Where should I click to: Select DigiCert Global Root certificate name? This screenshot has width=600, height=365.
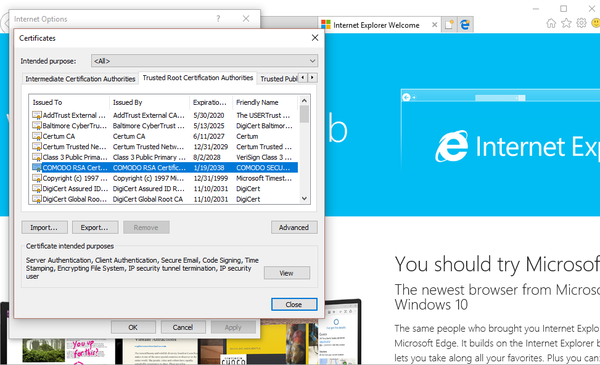(75, 199)
